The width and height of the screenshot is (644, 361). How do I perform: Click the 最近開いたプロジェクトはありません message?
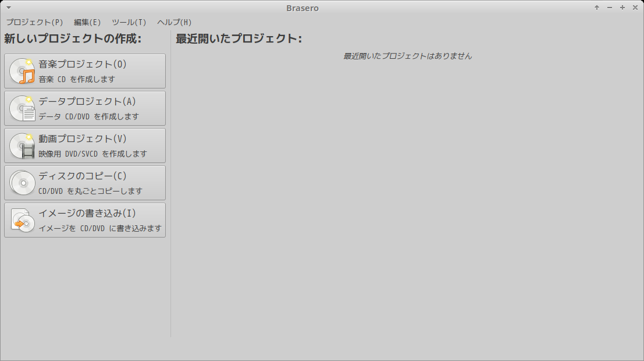click(407, 56)
